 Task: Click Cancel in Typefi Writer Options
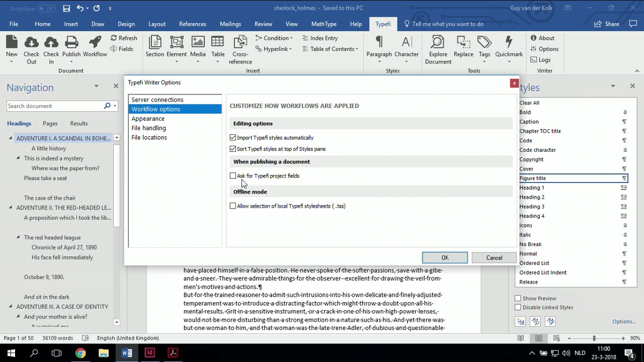[x=494, y=258]
